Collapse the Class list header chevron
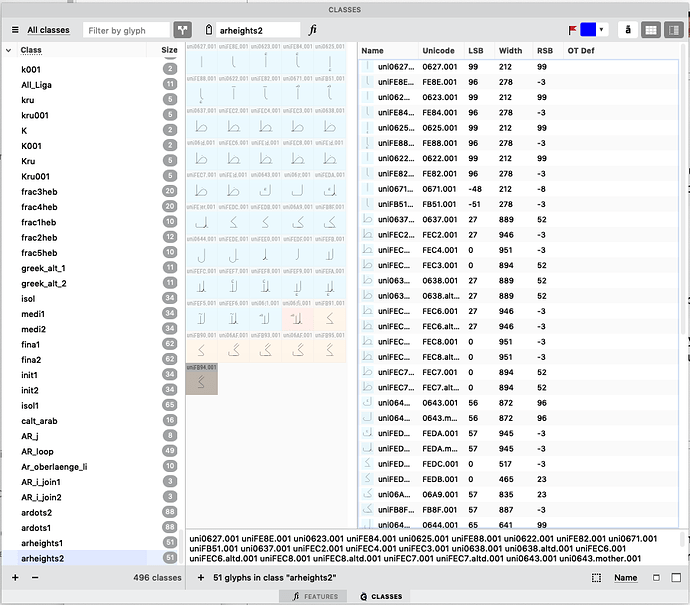The height and width of the screenshot is (605, 690). pyautogui.click(x=9, y=50)
